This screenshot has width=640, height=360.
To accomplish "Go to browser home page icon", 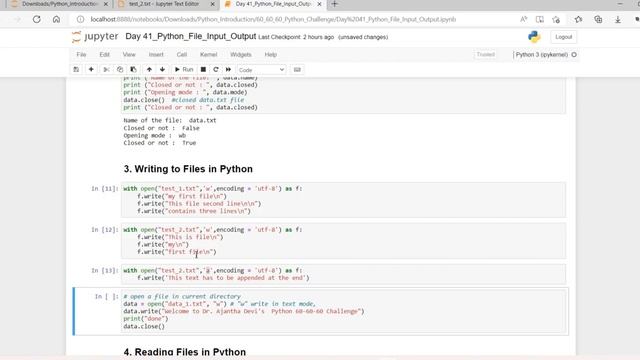I will (56, 19).
